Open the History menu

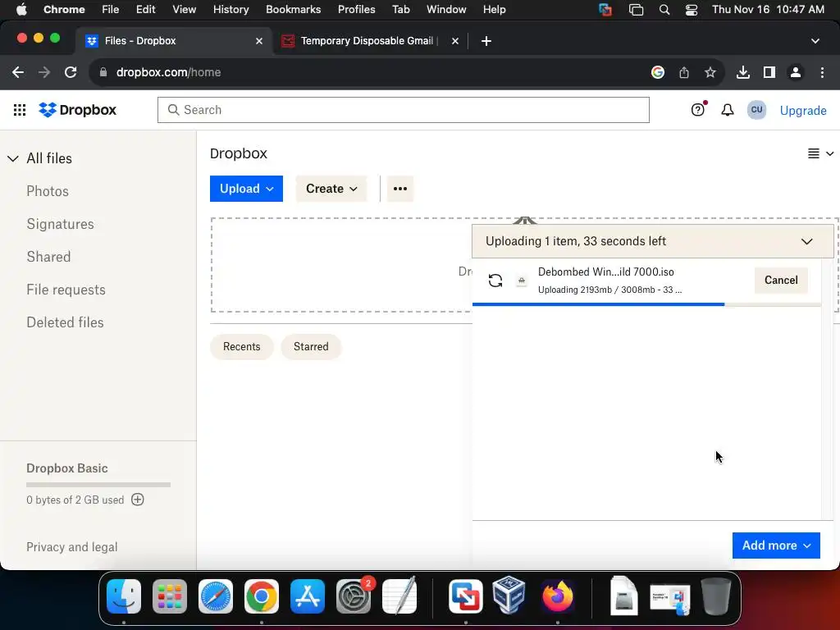coord(231,9)
